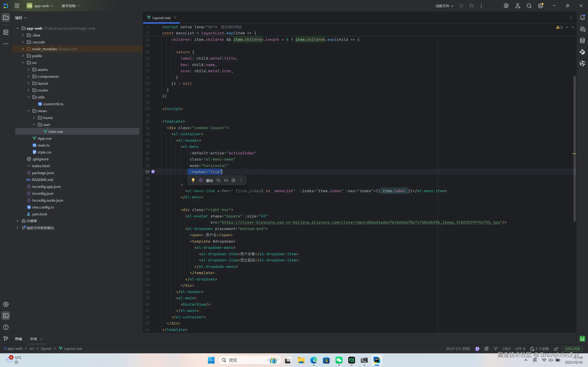Click the lightbulb intention icon in popup

pos(193,180)
